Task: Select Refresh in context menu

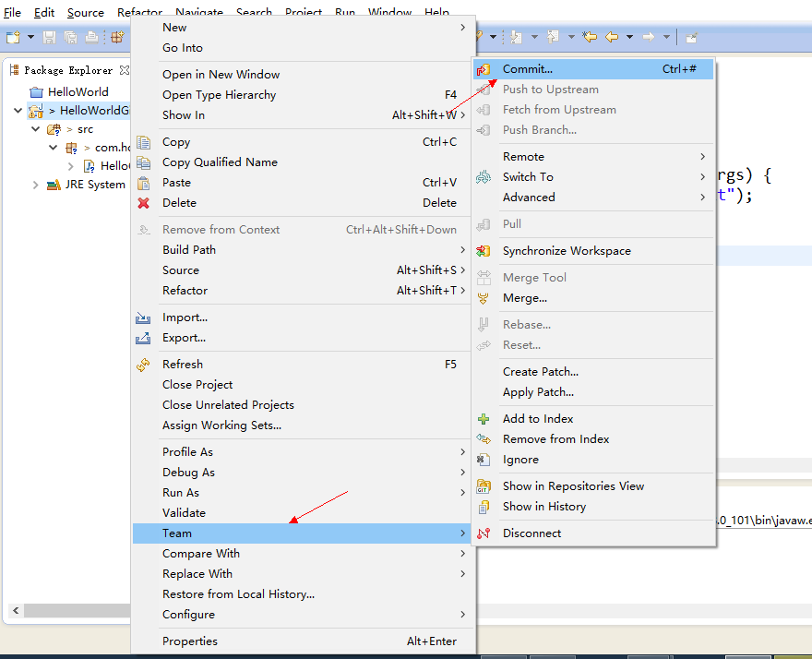Action: (x=303, y=365)
